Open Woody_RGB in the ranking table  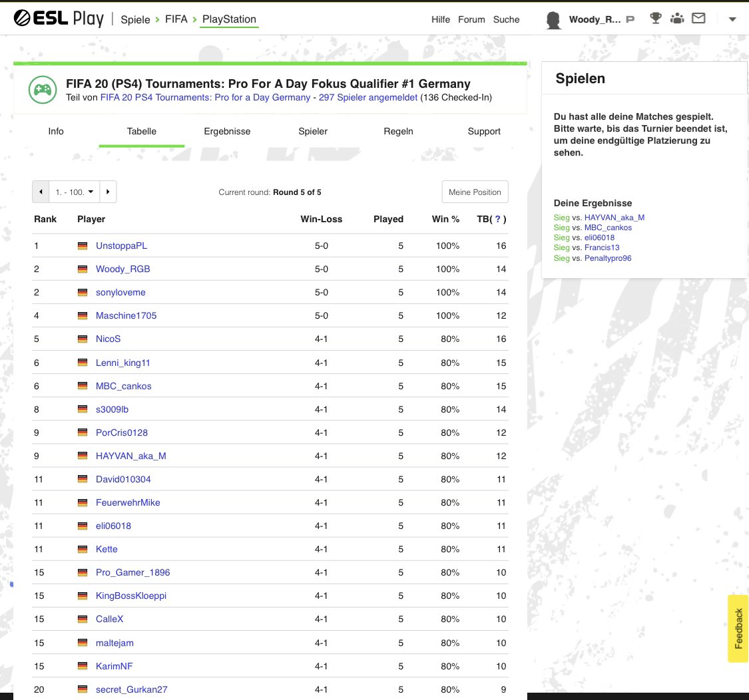point(123,269)
